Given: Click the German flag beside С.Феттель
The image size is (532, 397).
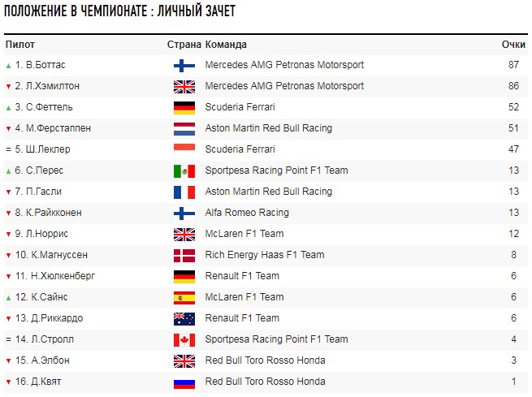Looking at the screenshot, I should [184, 108].
